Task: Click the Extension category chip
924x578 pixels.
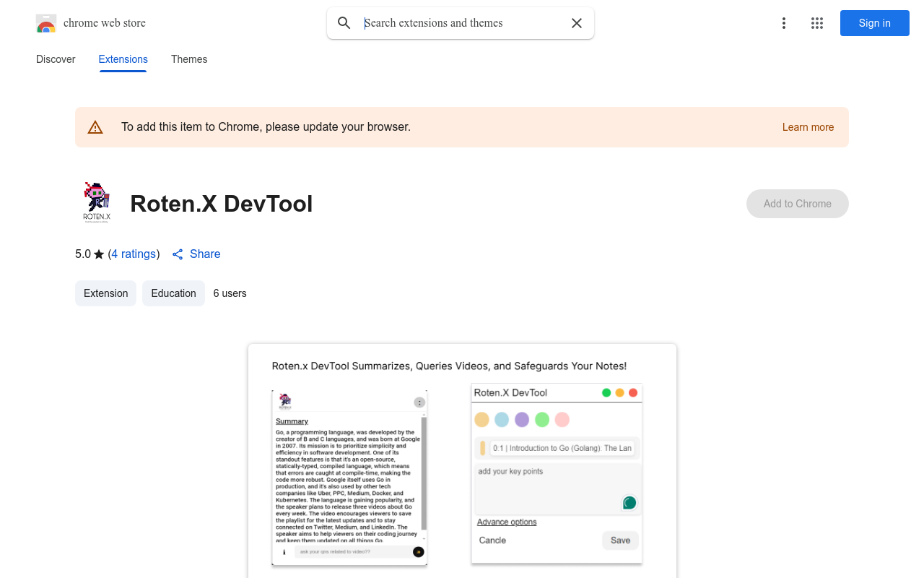Action: click(105, 293)
